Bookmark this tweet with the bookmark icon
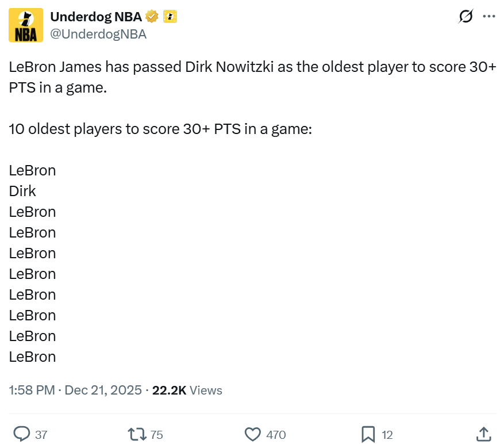This screenshot has height=444, width=504. pyautogui.click(x=368, y=434)
